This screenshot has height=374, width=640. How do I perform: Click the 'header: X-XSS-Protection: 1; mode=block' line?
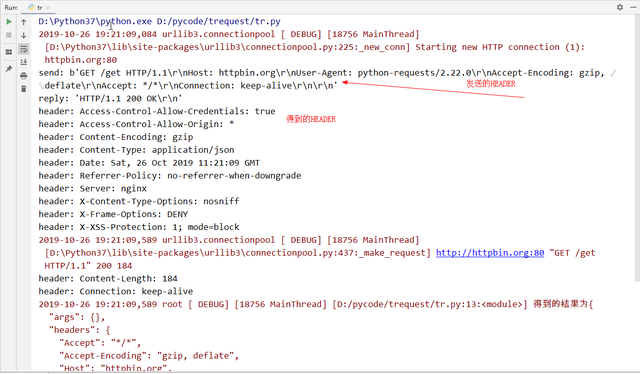139,227
